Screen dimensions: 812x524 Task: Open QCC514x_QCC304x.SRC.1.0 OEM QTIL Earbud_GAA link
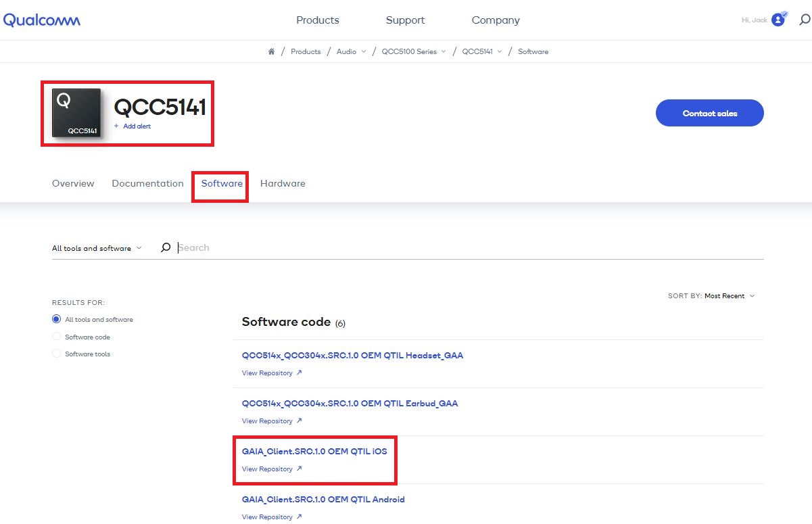pyautogui.click(x=350, y=403)
